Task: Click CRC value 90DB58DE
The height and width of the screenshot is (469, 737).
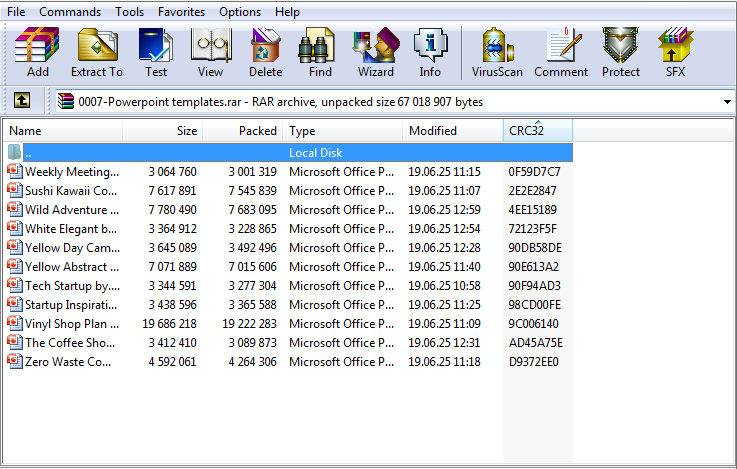Action: [535, 248]
